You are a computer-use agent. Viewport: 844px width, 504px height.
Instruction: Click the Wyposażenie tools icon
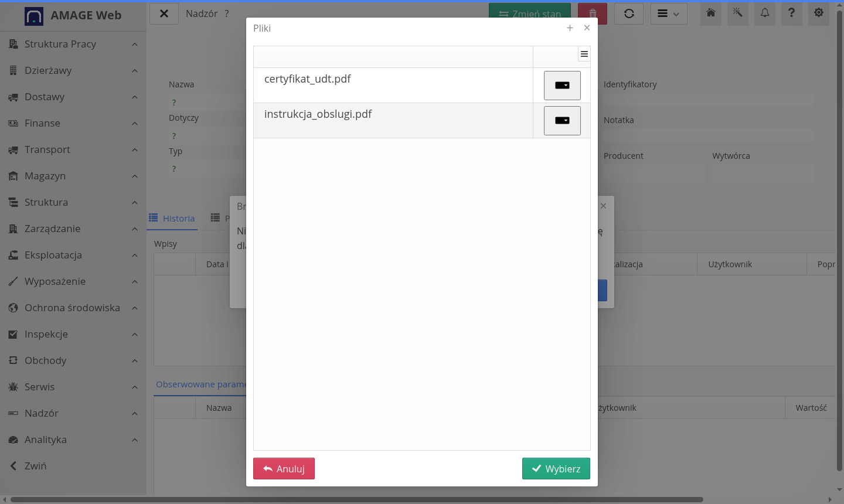[13, 281]
